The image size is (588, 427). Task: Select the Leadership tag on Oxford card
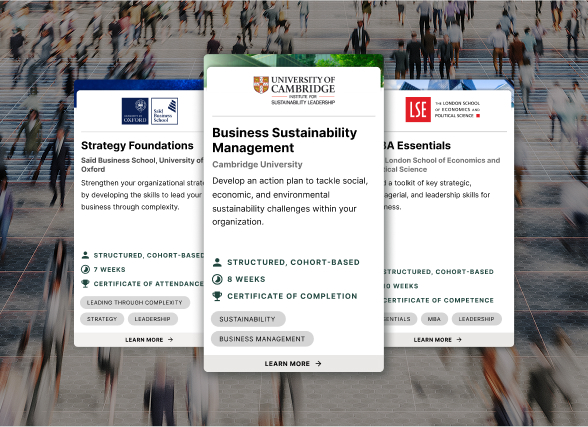(153, 319)
